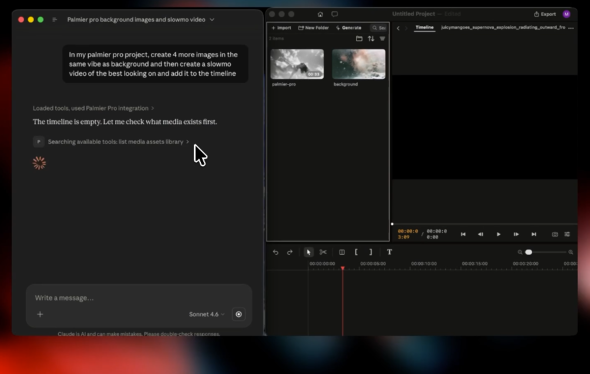Expand 'Loaded tools, used Palmier Pro integration'
This screenshot has width=590, height=374.
[93, 108]
